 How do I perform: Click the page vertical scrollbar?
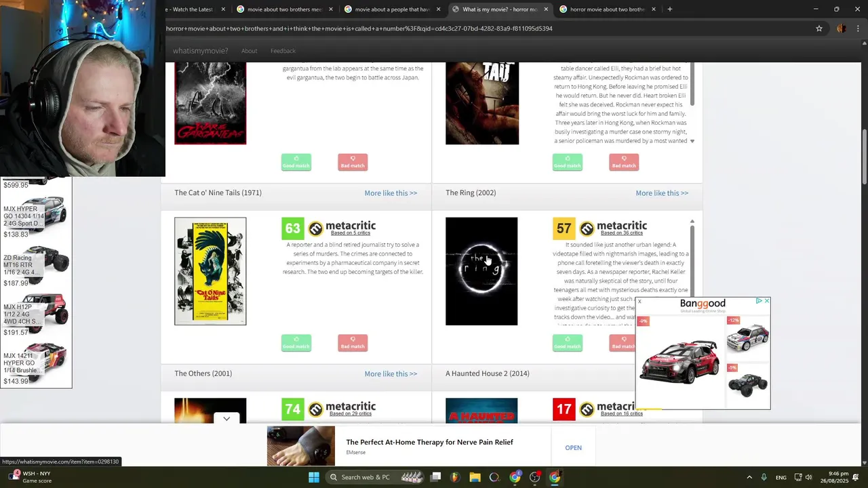864,156
